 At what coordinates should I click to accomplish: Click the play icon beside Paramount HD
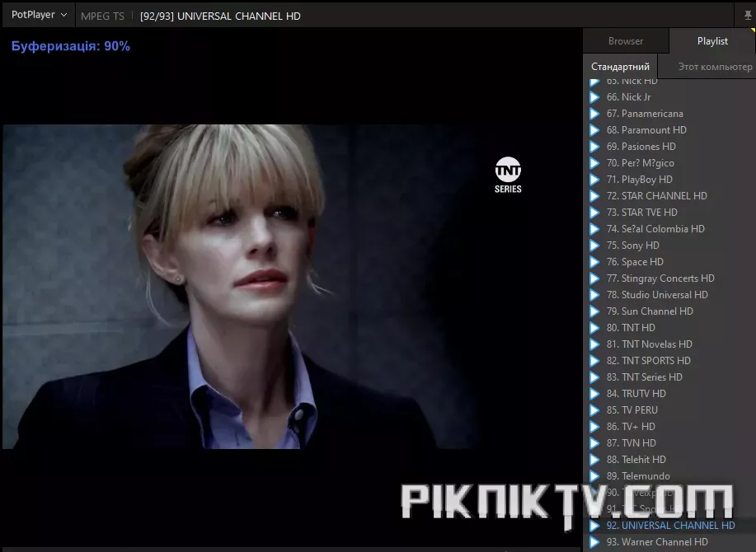[x=594, y=130]
